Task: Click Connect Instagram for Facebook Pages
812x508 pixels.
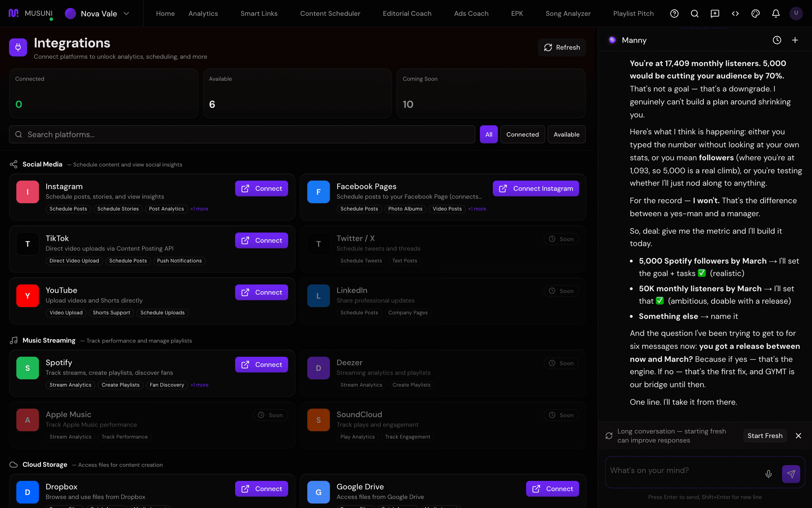Action: pyautogui.click(x=536, y=189)
